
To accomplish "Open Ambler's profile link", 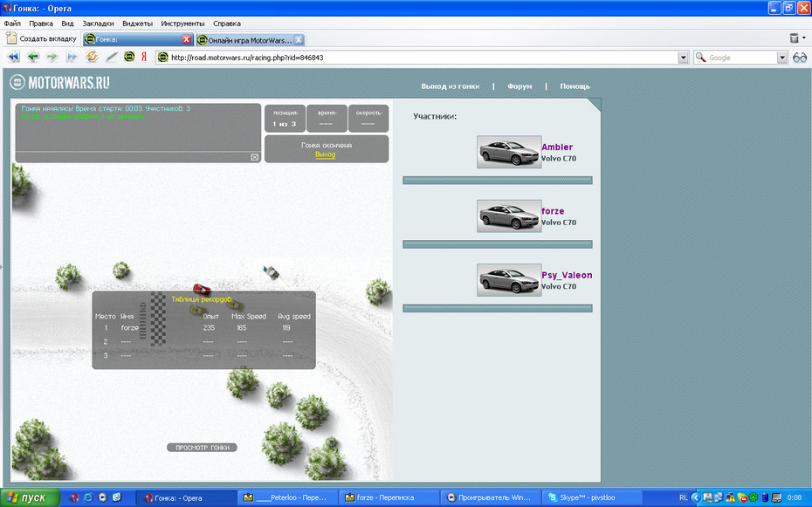I will pos(557,147).
